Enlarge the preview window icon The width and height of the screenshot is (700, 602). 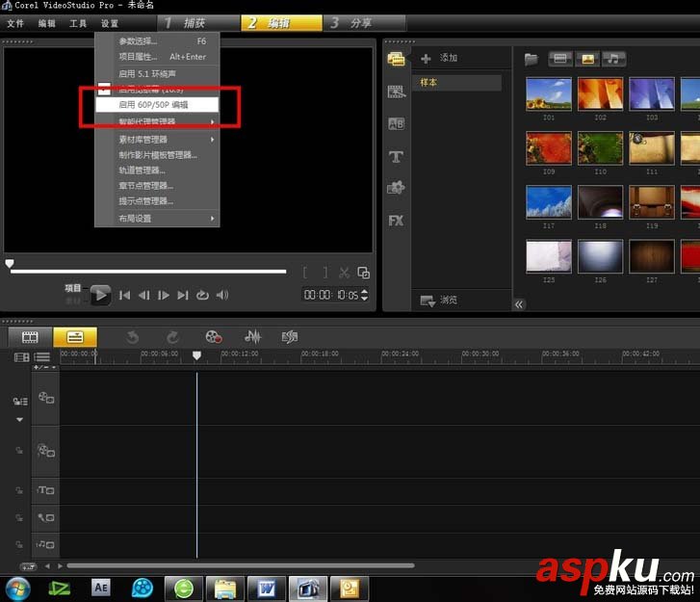coord(363,273)
